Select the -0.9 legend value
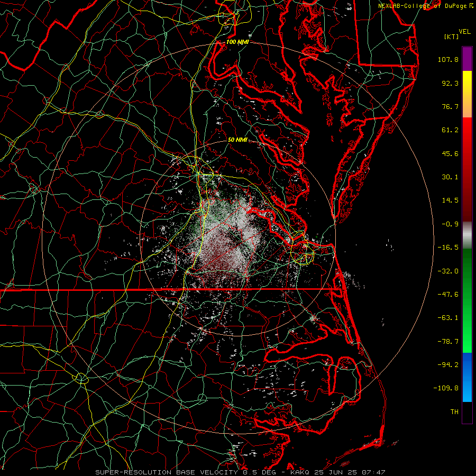Screen dimensions: 476x476 [x=450, y=224]
